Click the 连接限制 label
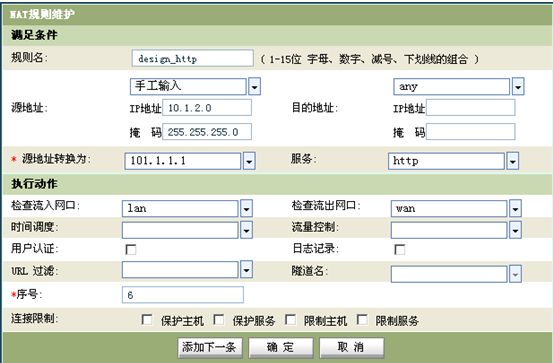 pos(34,319)
